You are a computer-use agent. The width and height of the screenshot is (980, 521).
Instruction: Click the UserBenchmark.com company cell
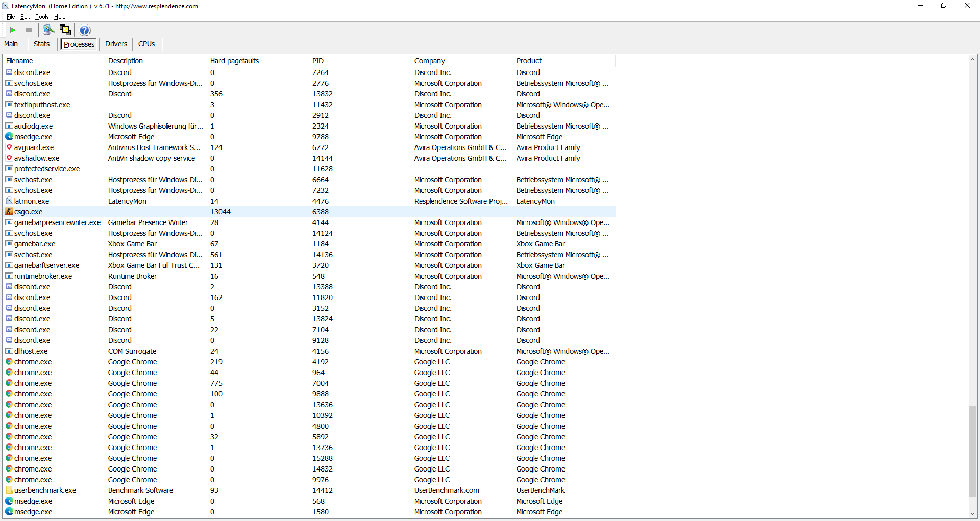447,490
